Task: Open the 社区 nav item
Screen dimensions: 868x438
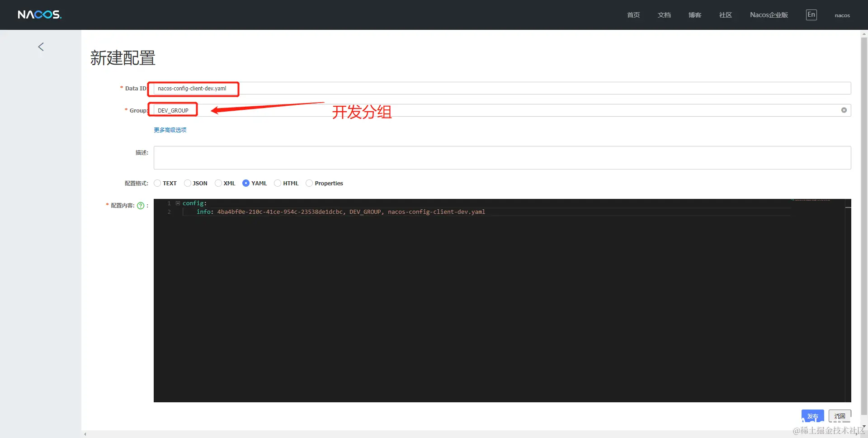Action: coord(726,15)
